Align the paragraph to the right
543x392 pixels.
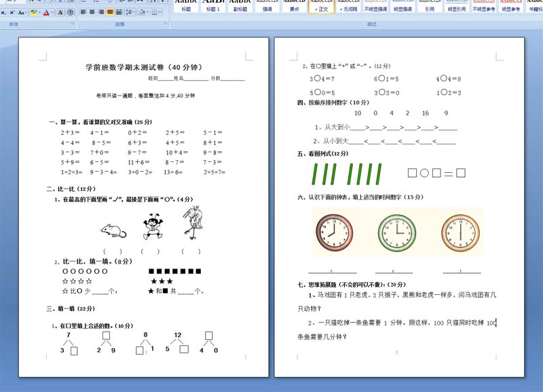tap(101, 12)
